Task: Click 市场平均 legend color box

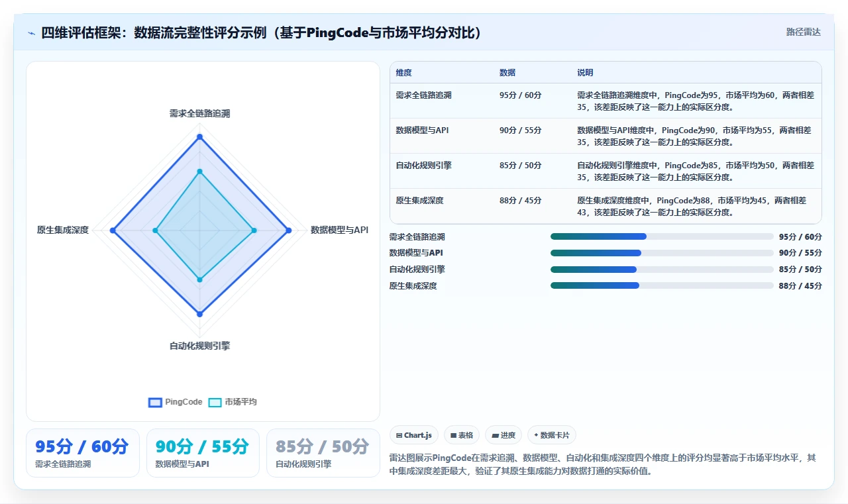Action: (215, 402)
